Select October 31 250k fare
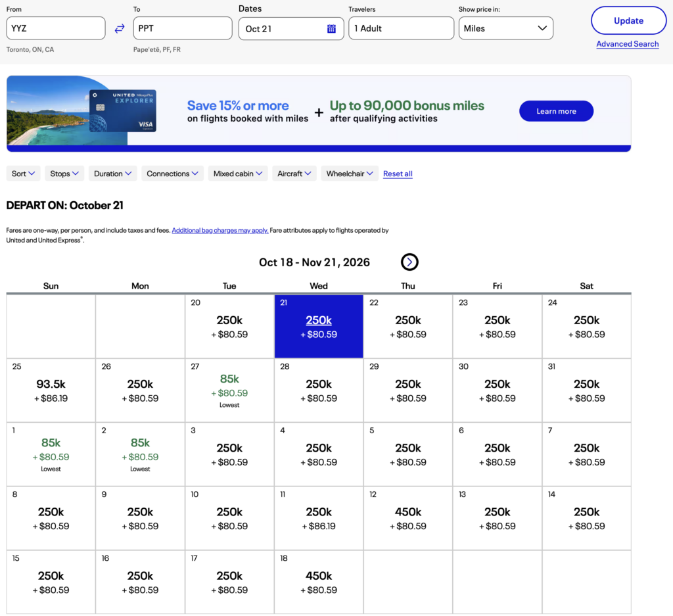The width and height of the screenshot is (673, 616). pos(587,391)
